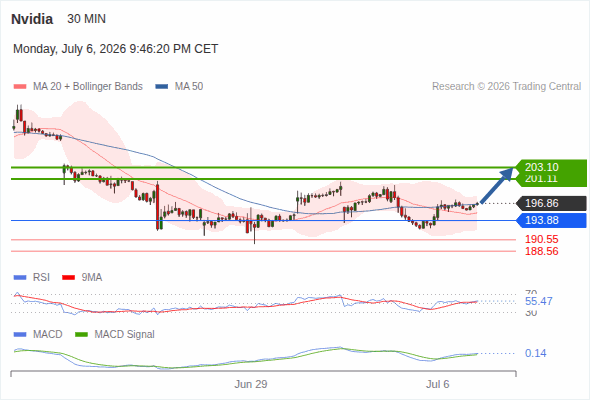Image resolution: width=590 pixels, height=400 pixels.
Task: Click the 193.88 blue pivot price tag
Action: click(x=551, y=221)
